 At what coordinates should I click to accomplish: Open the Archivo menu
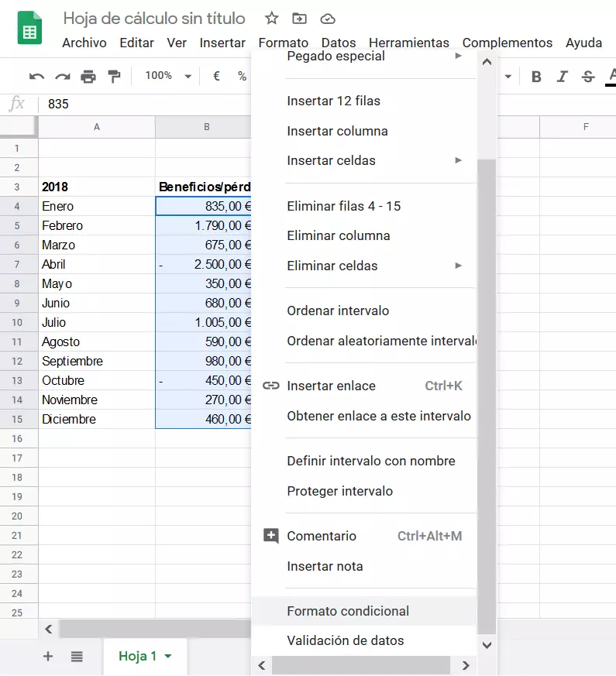pyautogui.click(x=84, y=43)
